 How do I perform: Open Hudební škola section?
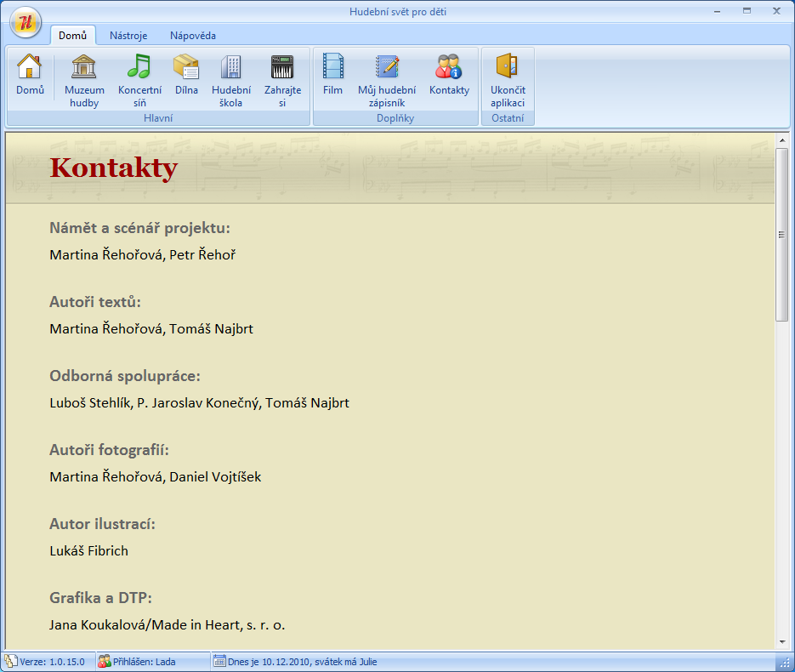231,80
